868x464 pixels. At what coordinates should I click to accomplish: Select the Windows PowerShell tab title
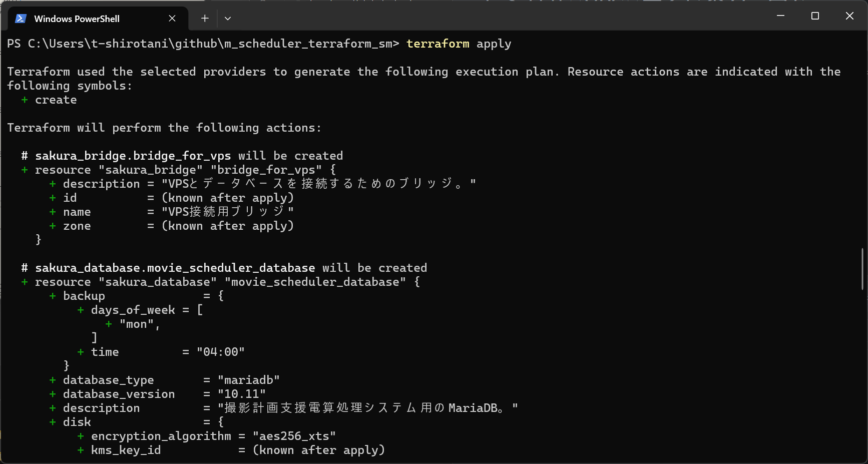[x=77, y=19]
